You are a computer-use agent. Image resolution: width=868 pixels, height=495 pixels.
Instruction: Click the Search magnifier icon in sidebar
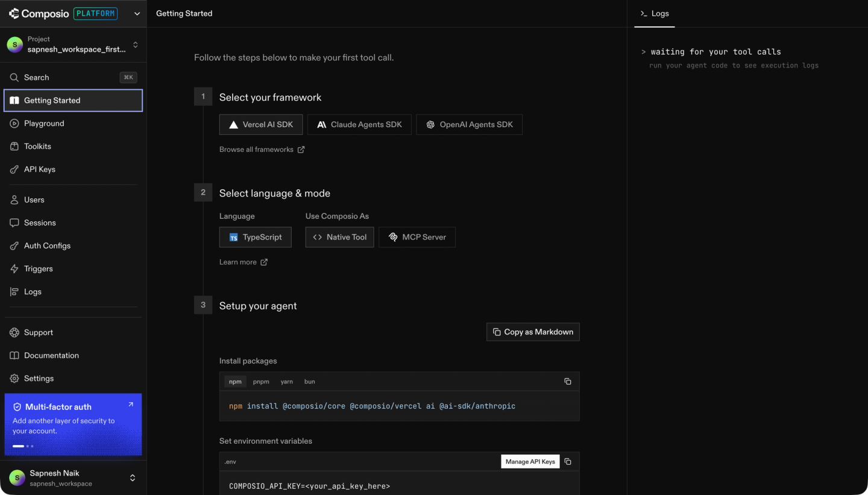[x=14, y=77]
